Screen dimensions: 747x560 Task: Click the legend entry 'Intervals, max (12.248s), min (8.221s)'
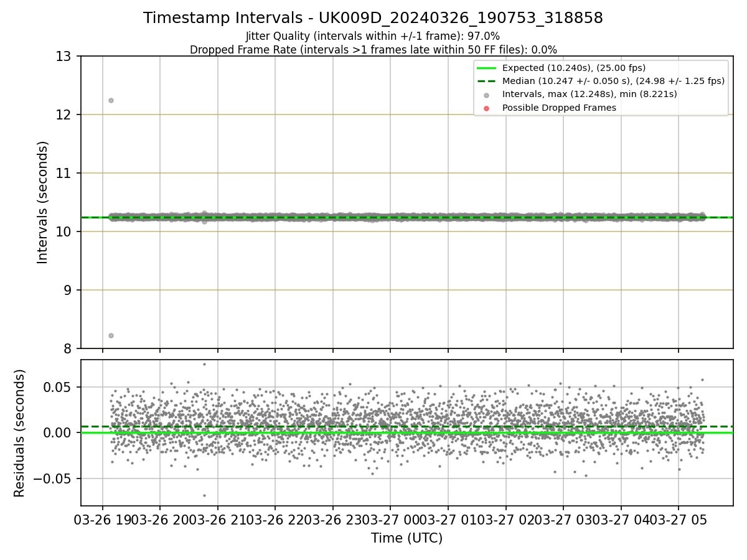(590, 94)
